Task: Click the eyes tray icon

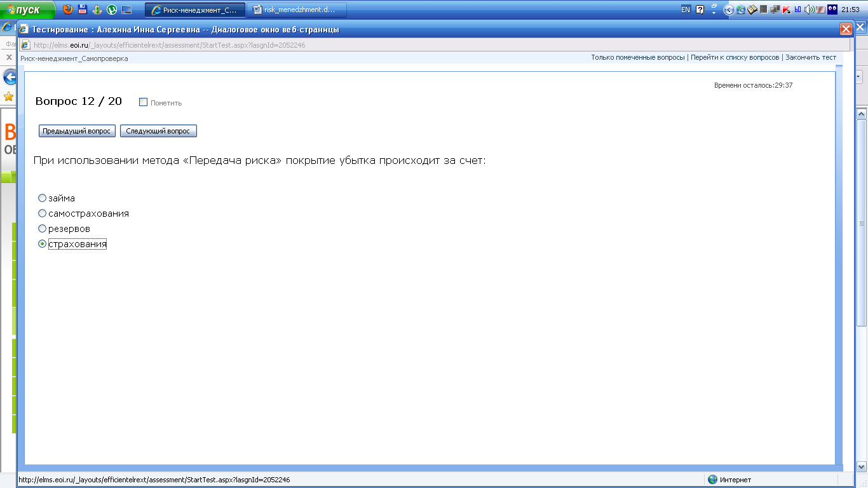Action: coord(832,10)
